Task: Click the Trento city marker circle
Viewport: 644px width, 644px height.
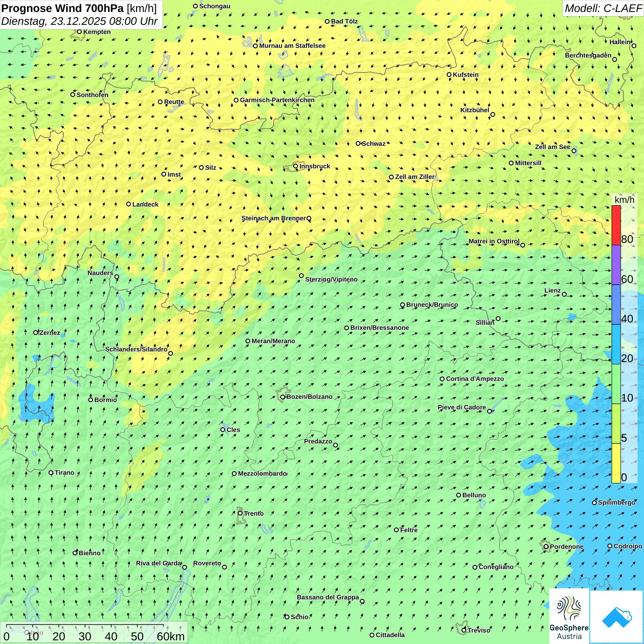Action: (240, 513)
